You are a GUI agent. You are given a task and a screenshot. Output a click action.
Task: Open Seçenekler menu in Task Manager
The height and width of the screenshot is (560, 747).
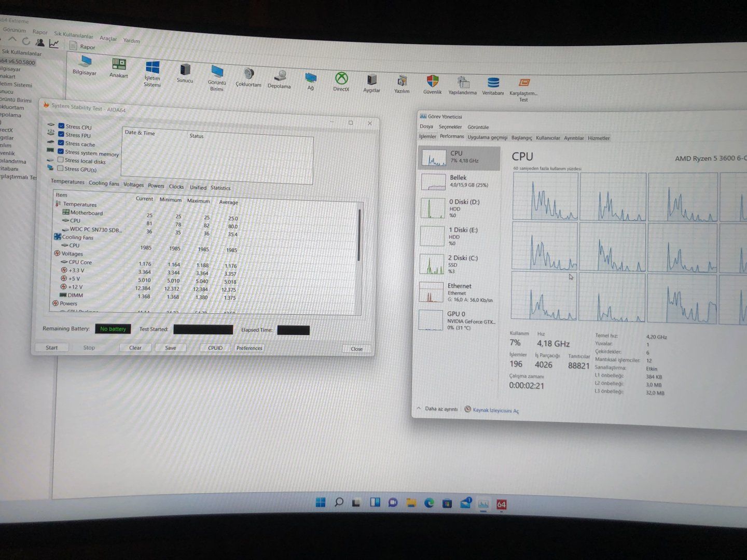(x=450, y=127)
